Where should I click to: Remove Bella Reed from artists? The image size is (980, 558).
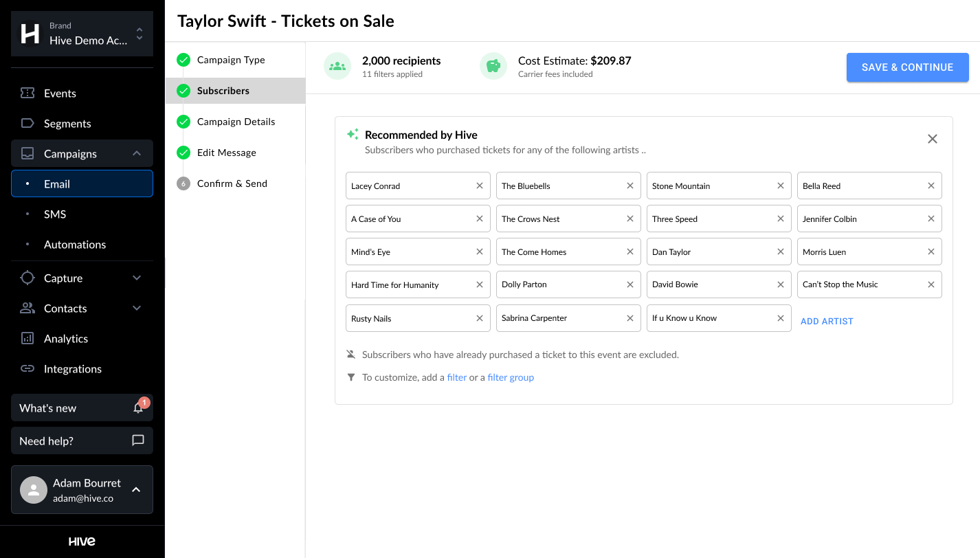coord(931,186)
